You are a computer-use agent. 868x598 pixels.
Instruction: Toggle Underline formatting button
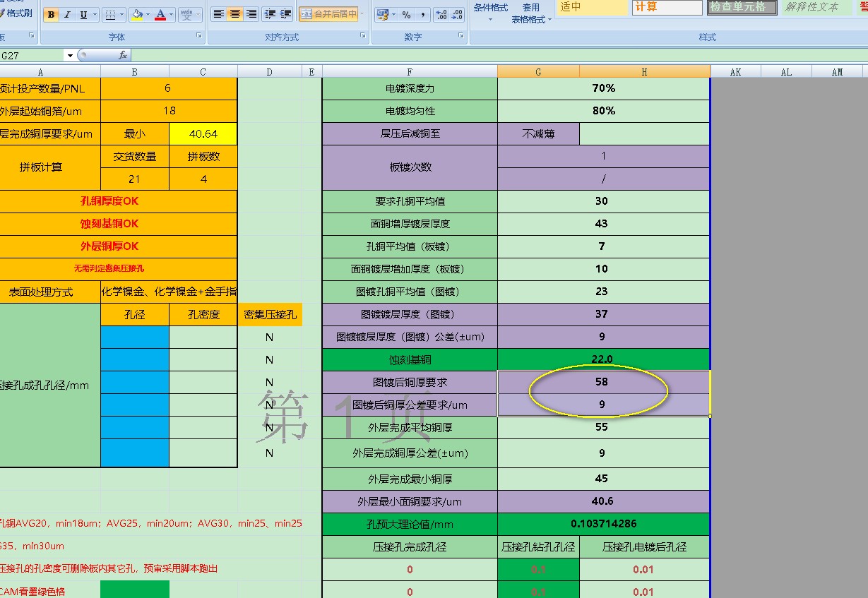(84, 14)
